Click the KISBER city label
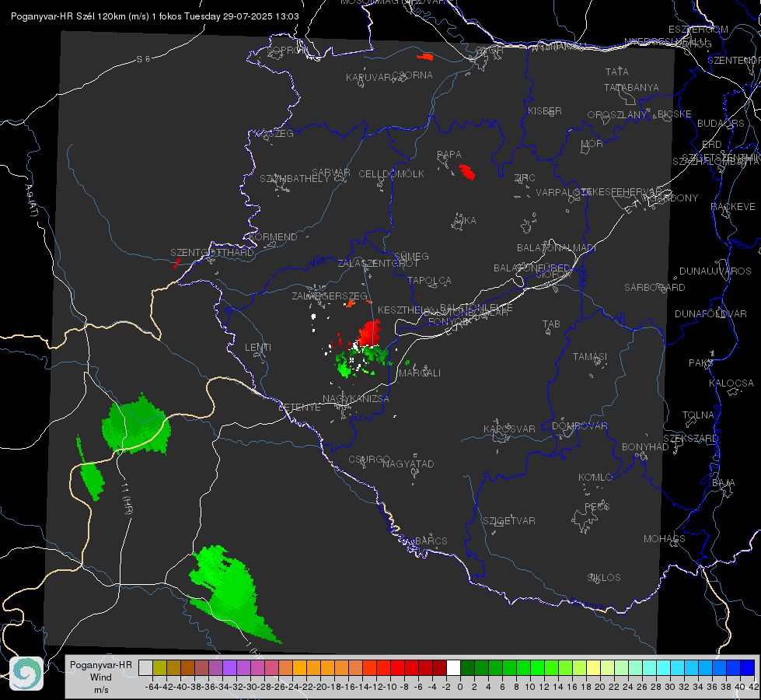 (545, 111)
